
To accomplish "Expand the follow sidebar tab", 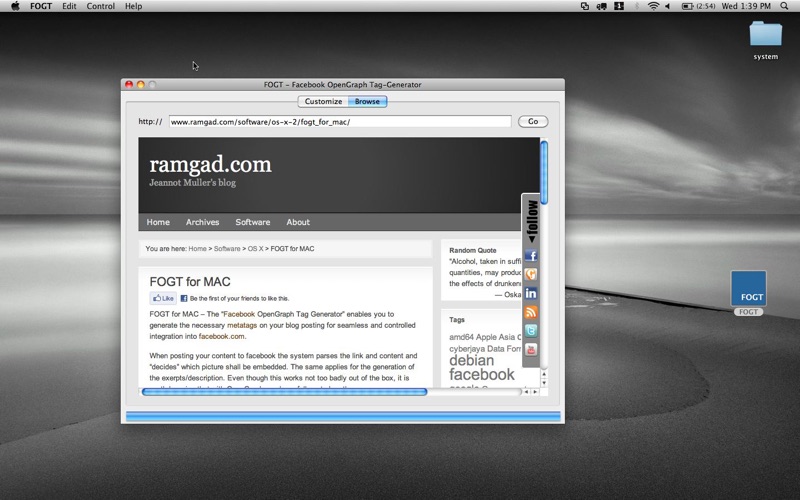I will coord(532,220).
